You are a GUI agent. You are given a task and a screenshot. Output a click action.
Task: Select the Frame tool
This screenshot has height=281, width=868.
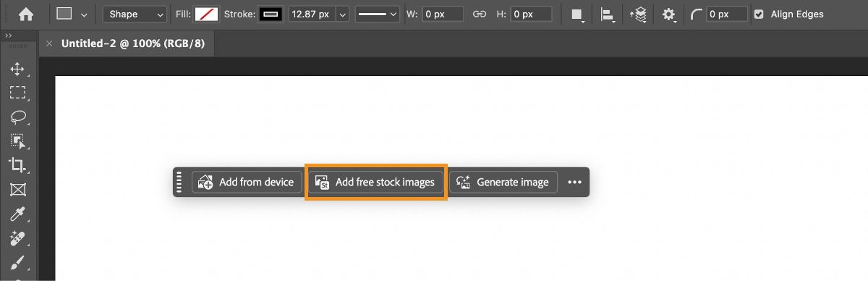(x=17, y=190)
